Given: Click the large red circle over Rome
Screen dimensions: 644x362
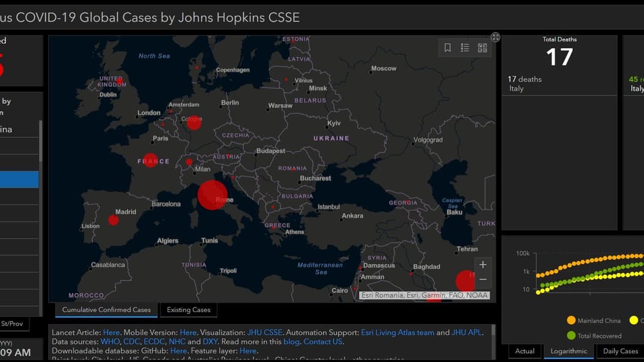Looking at the screenshot, I should click(212, 195).
